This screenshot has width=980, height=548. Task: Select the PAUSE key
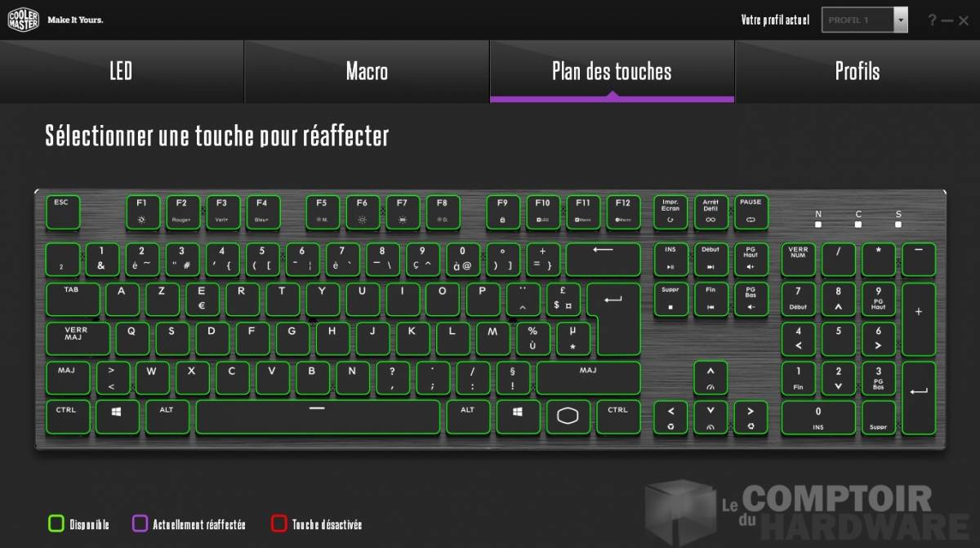point(751,212)
